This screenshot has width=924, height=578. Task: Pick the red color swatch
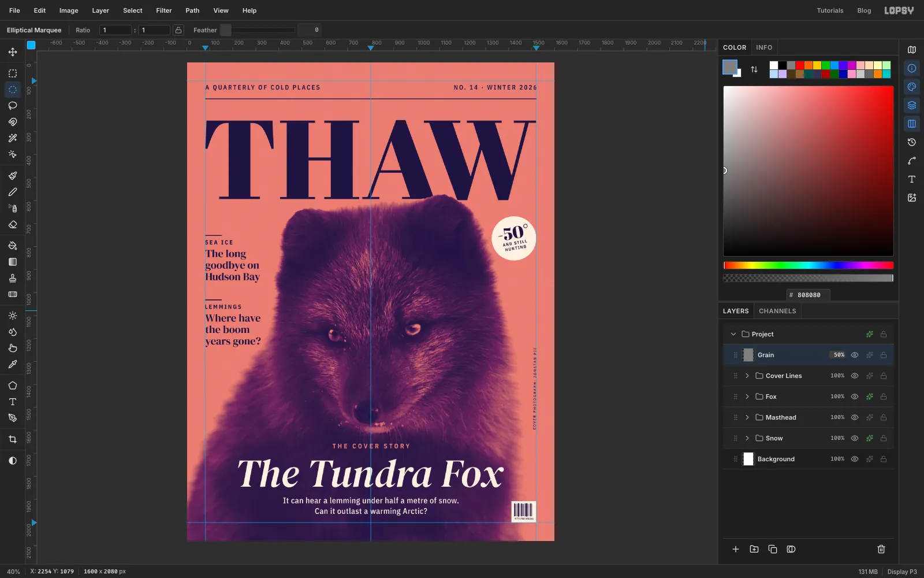800,65
